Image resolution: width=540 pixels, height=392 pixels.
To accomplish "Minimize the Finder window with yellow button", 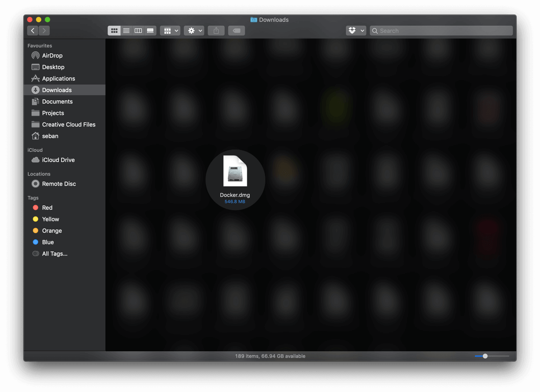I will [x=39, y=19].
